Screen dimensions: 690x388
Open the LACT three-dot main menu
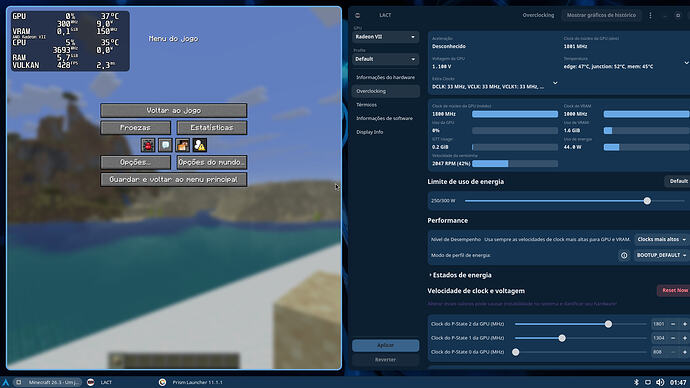point(650,15)
